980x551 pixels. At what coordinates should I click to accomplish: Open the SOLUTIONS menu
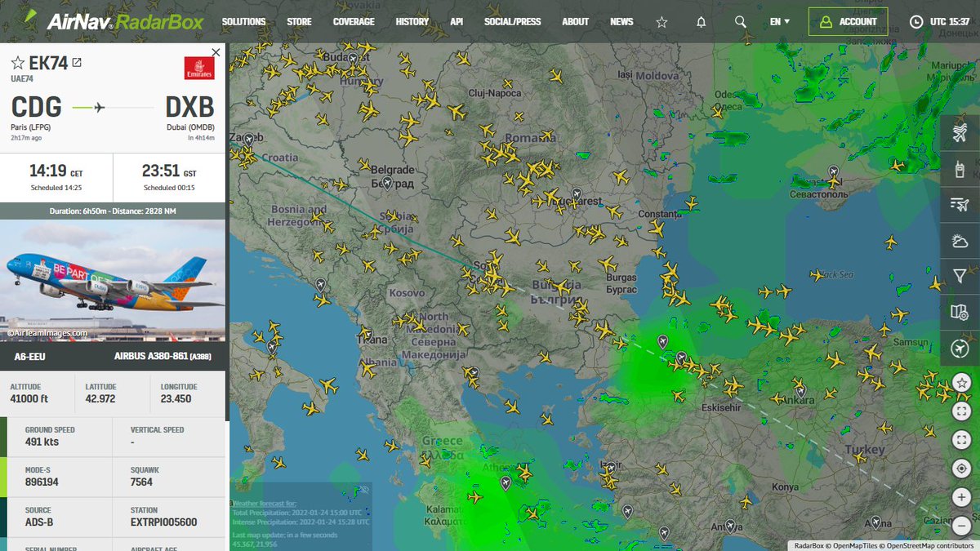pyautogui.click(x=244, y=22)
